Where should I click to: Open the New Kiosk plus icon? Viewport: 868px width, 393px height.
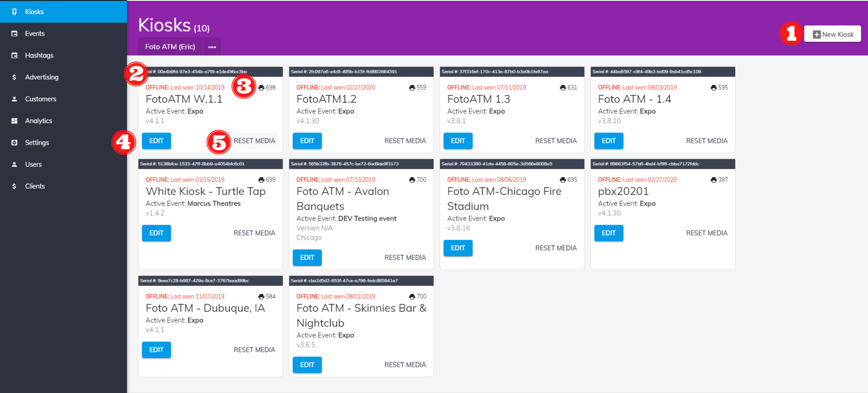[x=816, y=33]
